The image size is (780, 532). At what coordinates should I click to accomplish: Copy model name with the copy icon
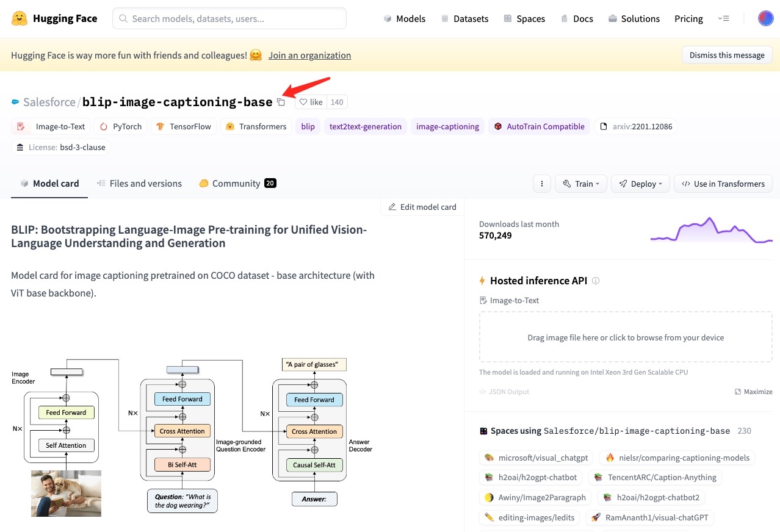(x=281, y=102)
